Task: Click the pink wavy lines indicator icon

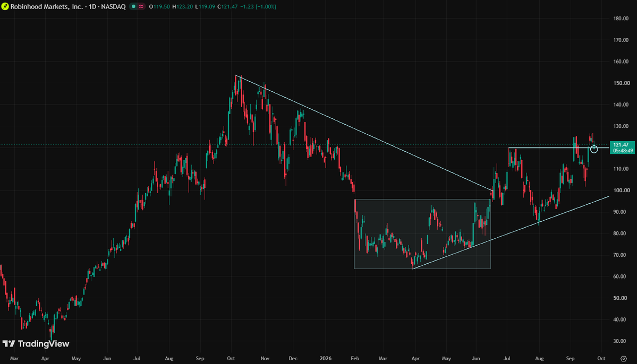Action: coord(141,6)
